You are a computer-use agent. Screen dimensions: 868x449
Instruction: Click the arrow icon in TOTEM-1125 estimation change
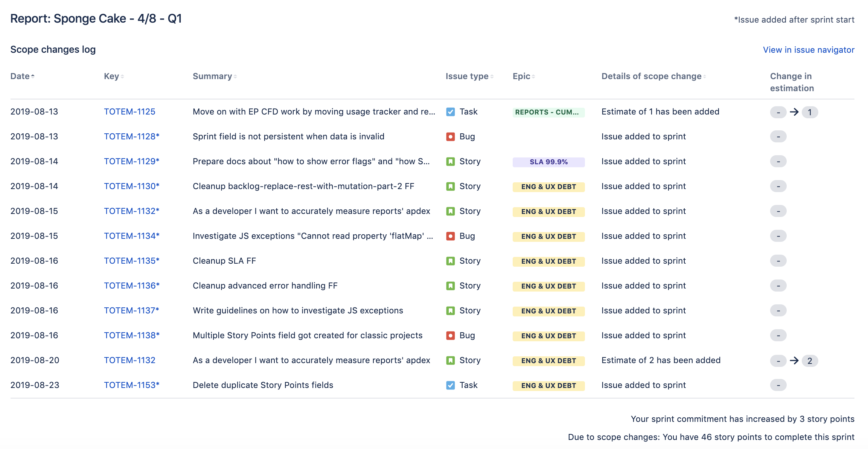(794, 112)
